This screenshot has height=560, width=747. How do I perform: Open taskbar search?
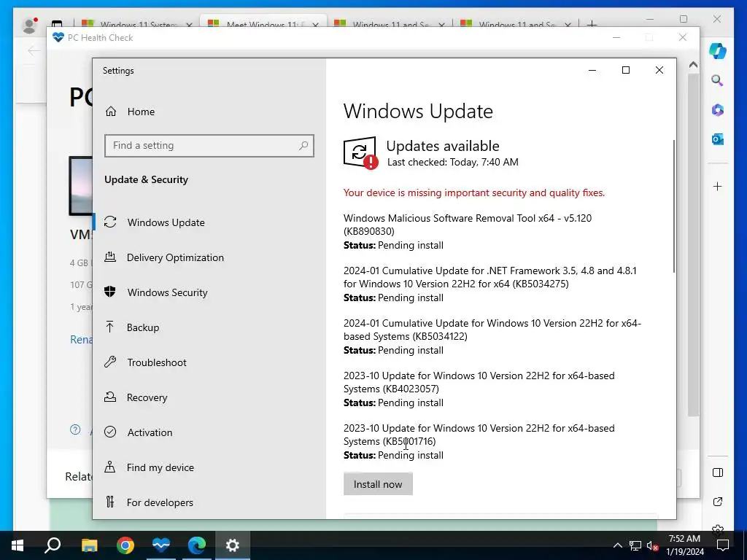click(x=53, y=545)
